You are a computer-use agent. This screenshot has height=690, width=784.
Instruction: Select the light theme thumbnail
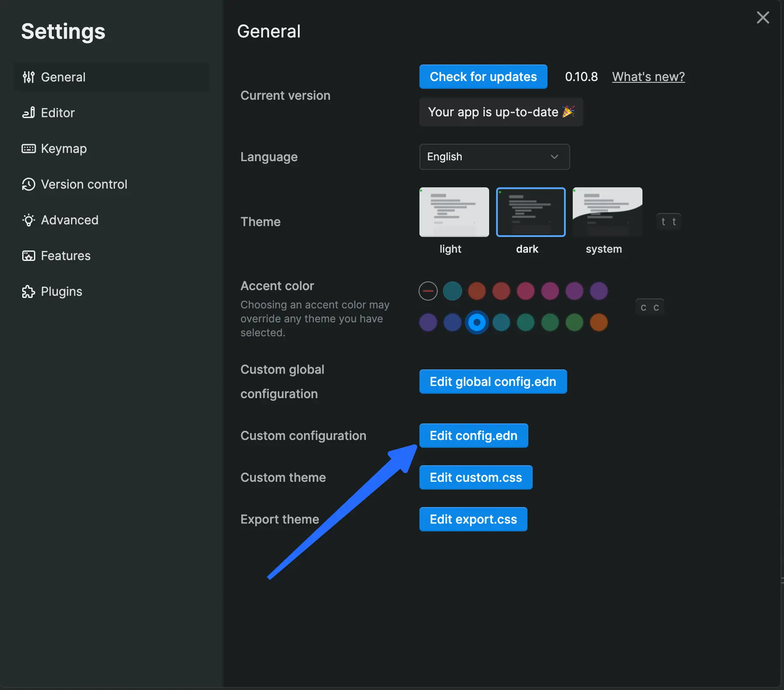click(454, 212)
